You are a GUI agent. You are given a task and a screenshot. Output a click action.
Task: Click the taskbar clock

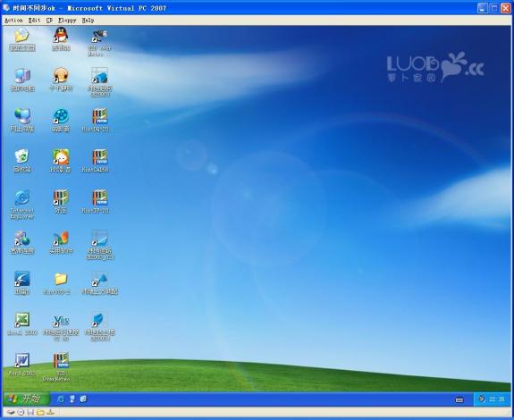coord(497,399)
